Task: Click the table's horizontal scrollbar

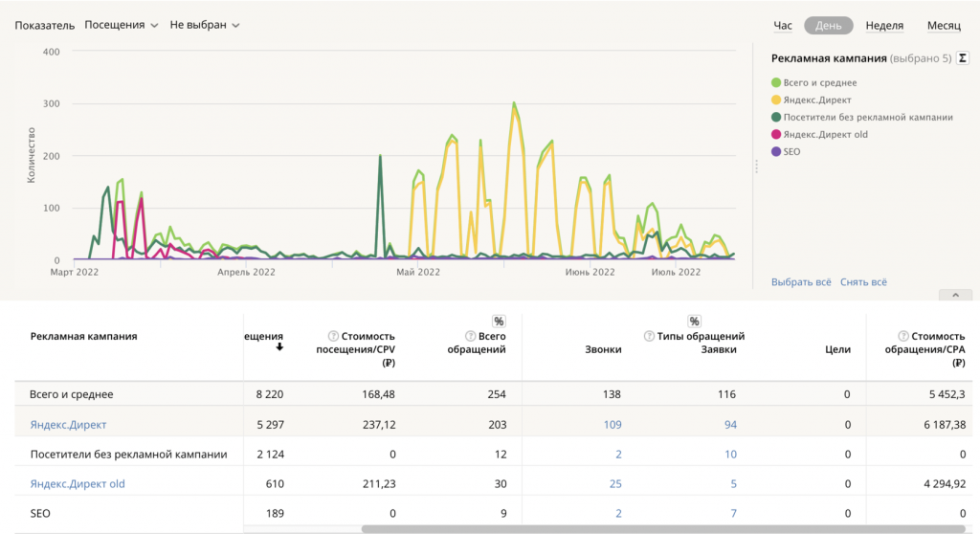Action: [612, 528]
